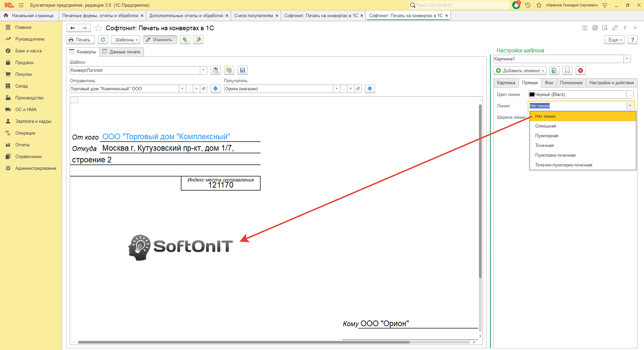Expand the Добавить элемент dropdown
The width and height of the screenshot is (644, 350).
pyautogui.click(x=520, y=70)
